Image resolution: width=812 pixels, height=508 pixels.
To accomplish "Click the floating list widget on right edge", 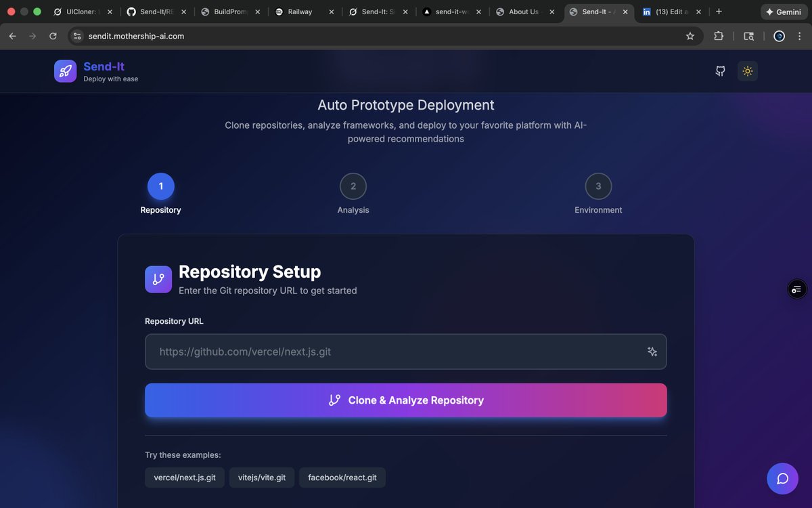I will click(797, 289).
